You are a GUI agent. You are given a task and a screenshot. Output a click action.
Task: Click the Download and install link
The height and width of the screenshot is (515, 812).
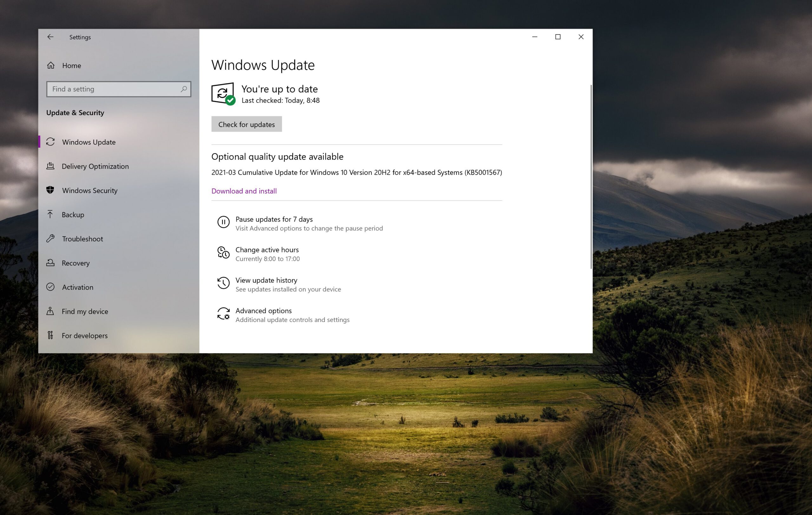(244, 191)
